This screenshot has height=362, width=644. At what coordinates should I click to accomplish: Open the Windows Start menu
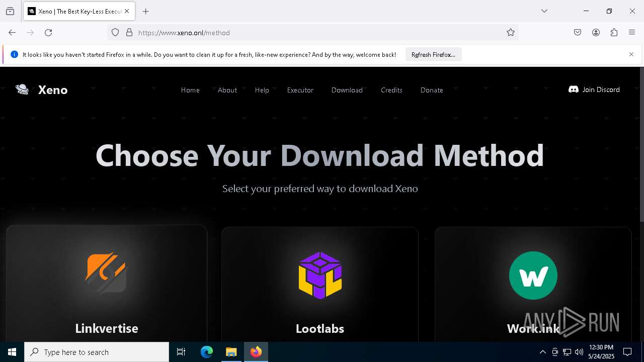point(12,352)
